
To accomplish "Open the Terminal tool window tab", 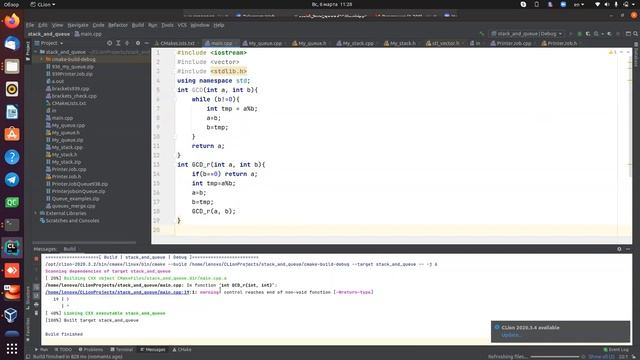I will coord(122,349).
